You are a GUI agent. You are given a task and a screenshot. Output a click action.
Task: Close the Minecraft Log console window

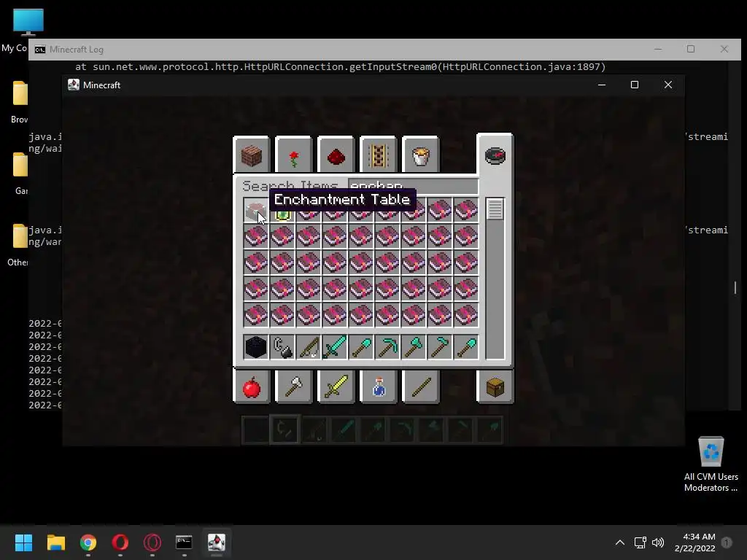pos(724,49)
